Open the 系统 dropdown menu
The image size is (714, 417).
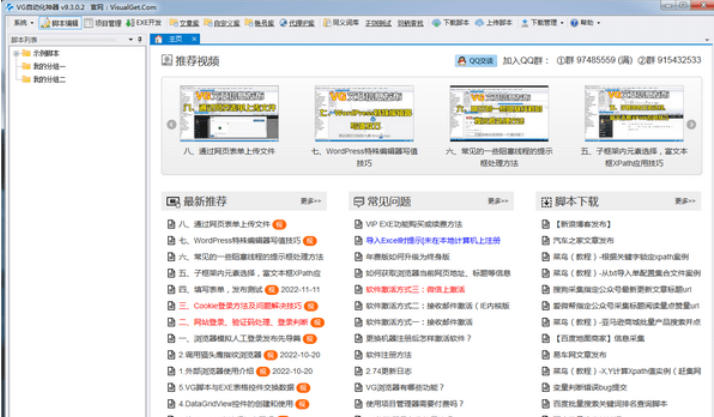pos(22,21)
